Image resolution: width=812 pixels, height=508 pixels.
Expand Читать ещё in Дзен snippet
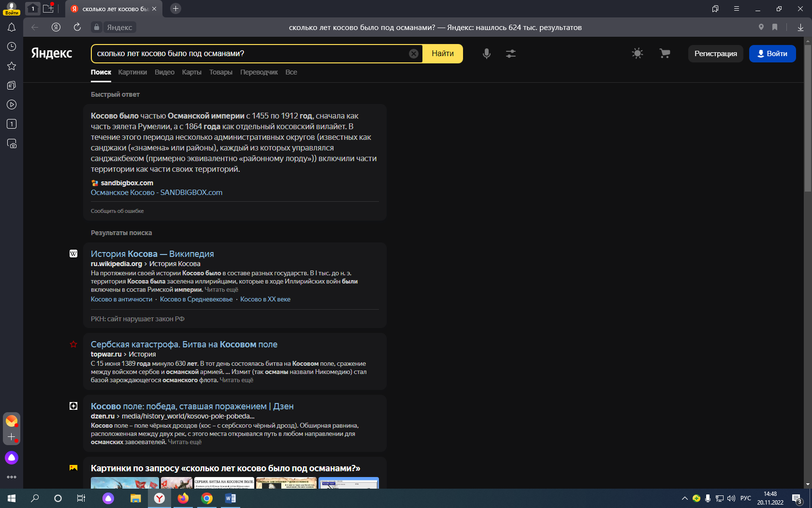tap(185, 442)
